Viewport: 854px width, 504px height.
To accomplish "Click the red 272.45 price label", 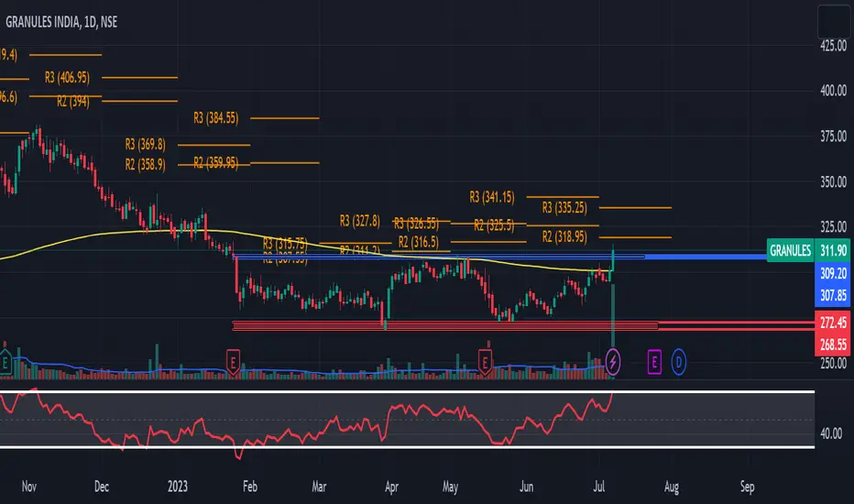I will 833,323.
